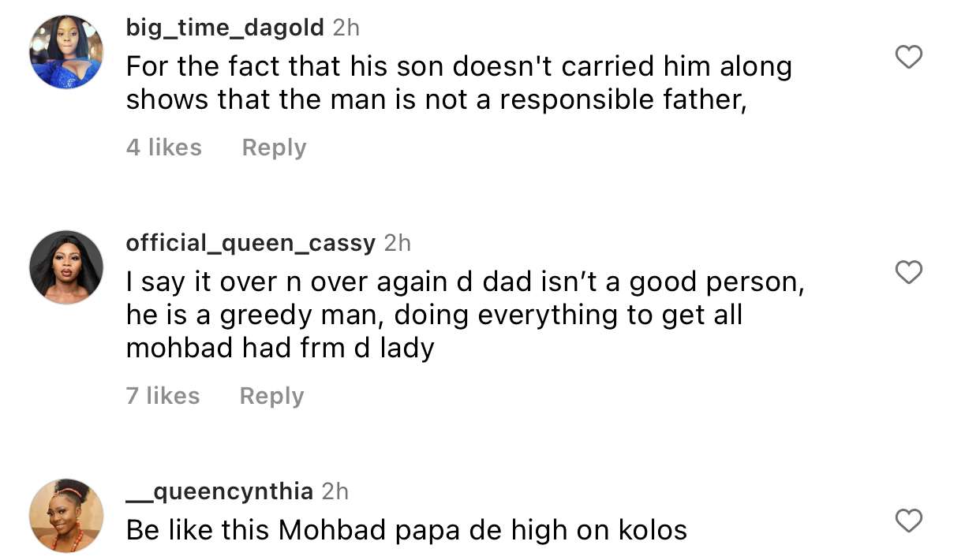Image resolution: width=980 pixels, height=560 pixels.
Task: Select official_queen_cassy's comment about the greedy dad
Action: [x=466, y=314]
